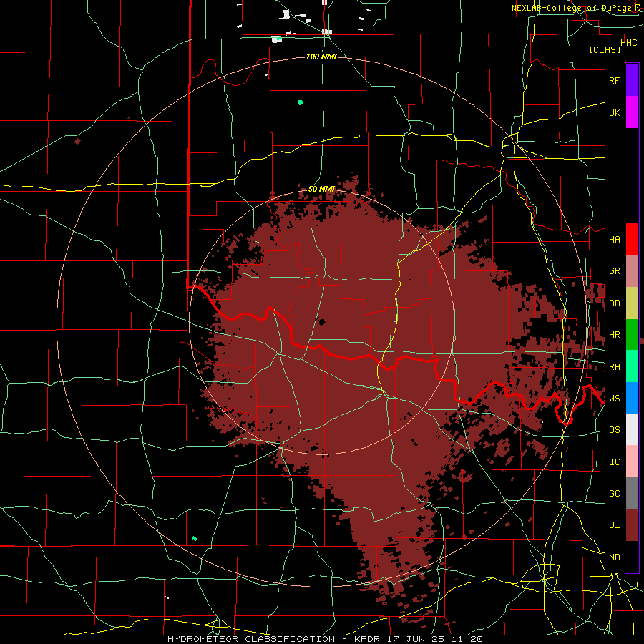Click the Hydrometeor Classification title caption

(x=325, y=639)
